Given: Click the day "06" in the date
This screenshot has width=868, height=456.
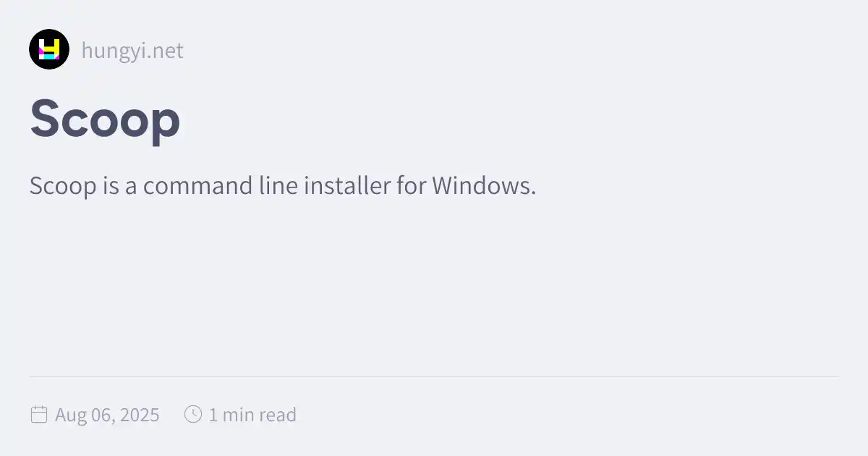Looking at the screenshot, I should (x=103, y=415).
